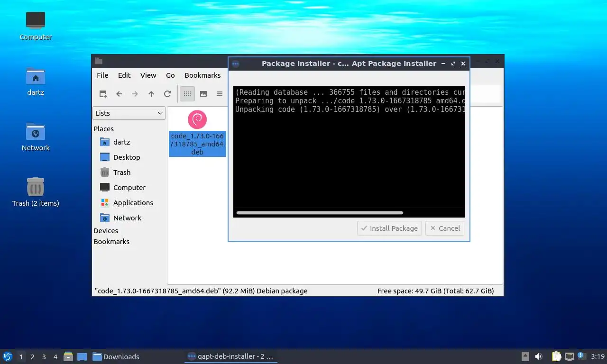Click the Install Package button
607x364 pixels.
pos(389,228)
